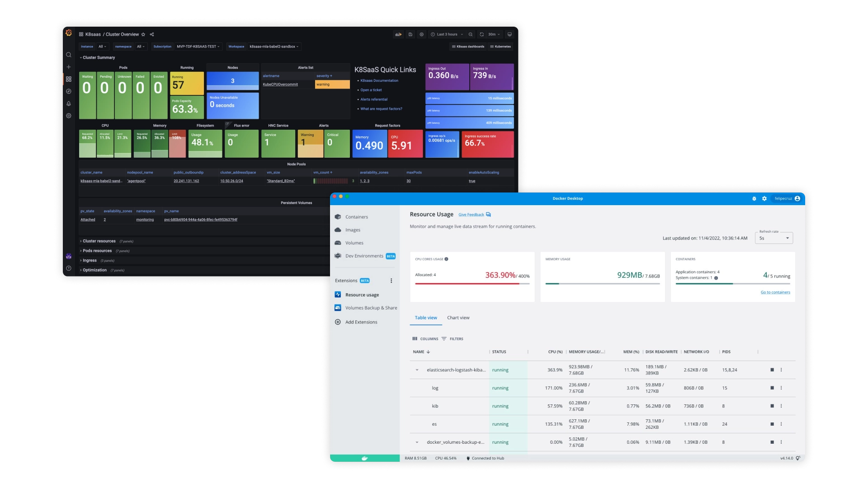Open Volumes in the Docker Desktop sidebar

tap(354, 243)
